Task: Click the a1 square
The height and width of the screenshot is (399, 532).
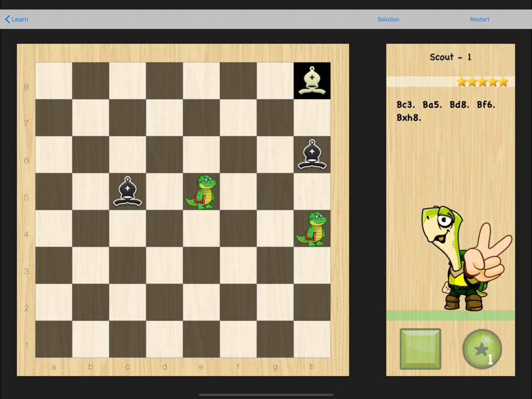Action: (54, 339)
